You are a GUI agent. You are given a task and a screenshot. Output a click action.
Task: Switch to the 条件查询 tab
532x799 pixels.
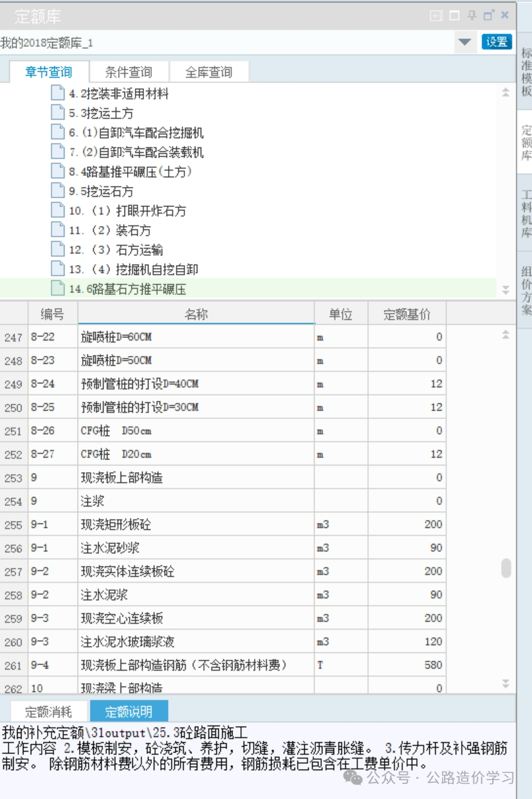128,72
